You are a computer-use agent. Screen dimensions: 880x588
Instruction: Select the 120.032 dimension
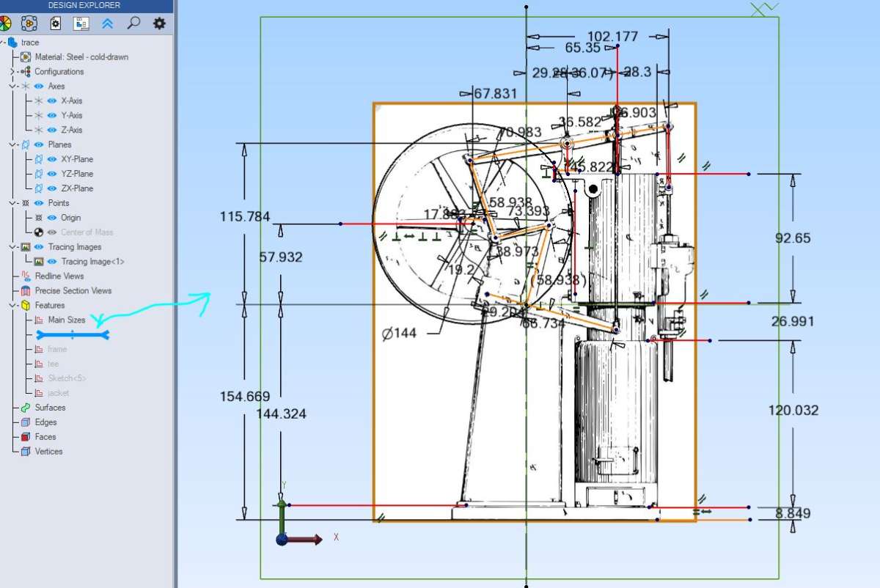[793, 410]
